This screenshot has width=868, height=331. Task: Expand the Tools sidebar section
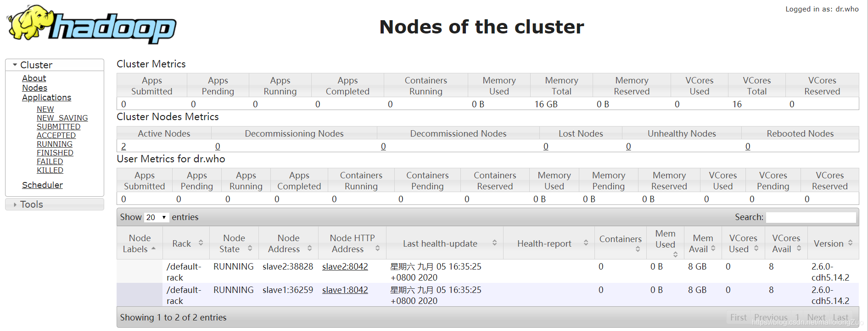[55, 204]
